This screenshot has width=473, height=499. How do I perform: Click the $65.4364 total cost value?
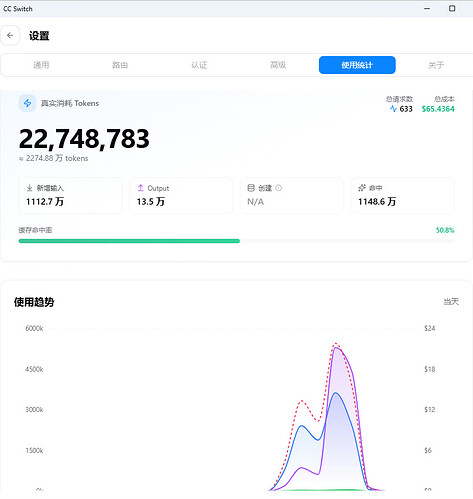point(438,109)
